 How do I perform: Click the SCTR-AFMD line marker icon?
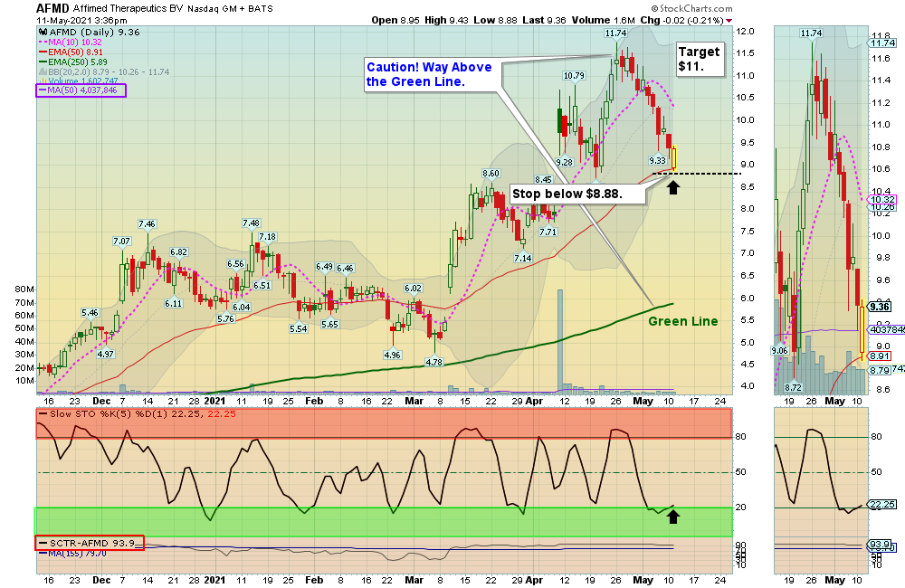(43, 543)
